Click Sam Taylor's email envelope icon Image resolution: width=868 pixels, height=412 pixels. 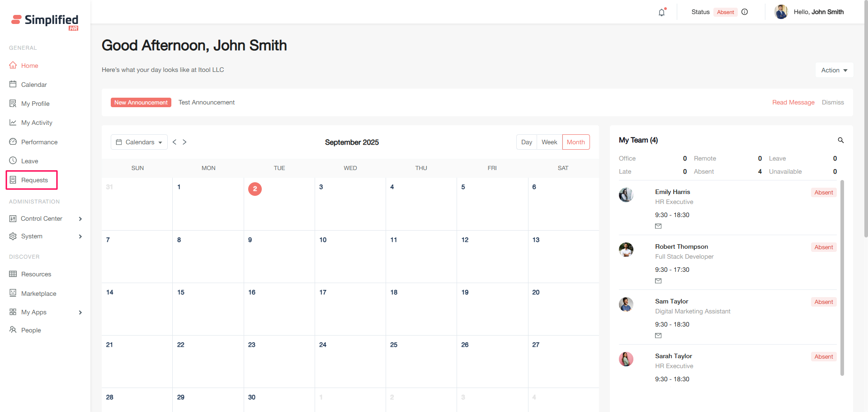point(658,336)
